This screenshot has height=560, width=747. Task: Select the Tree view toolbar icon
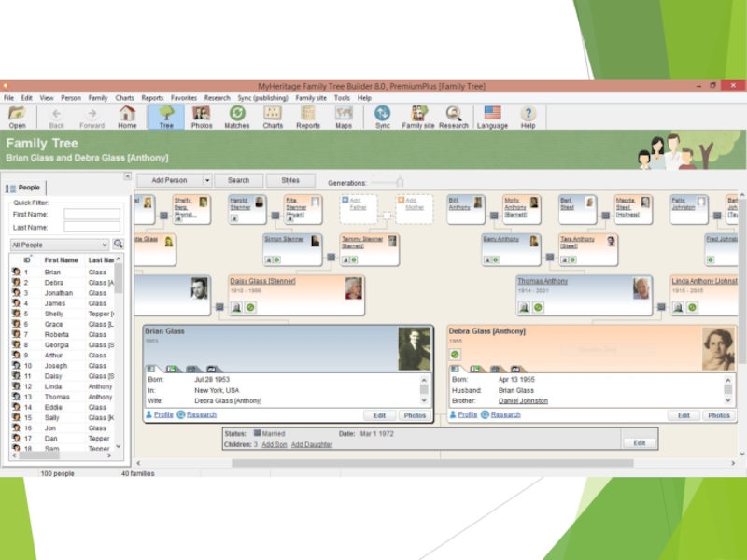point(166,118)
